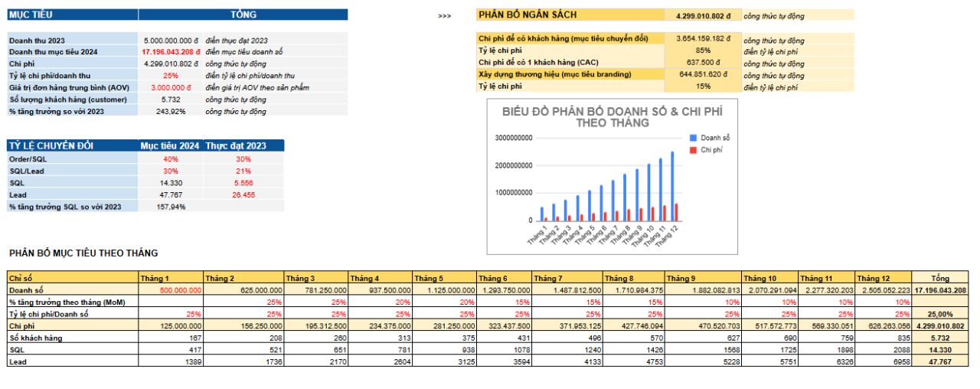Select the Doanh thu mục tiêu 2024 label
This screenshot has height=389, width=980.
coord(73,51)
